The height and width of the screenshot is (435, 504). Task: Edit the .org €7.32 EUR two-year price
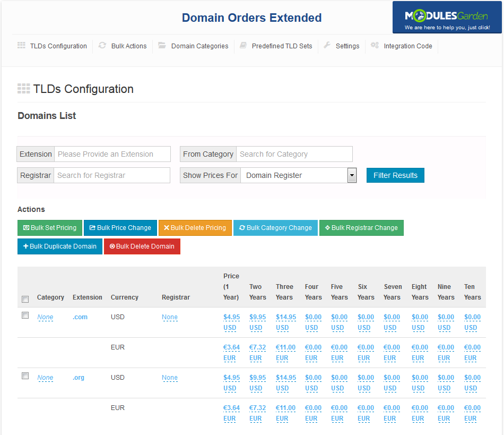[x=257, y=413]
